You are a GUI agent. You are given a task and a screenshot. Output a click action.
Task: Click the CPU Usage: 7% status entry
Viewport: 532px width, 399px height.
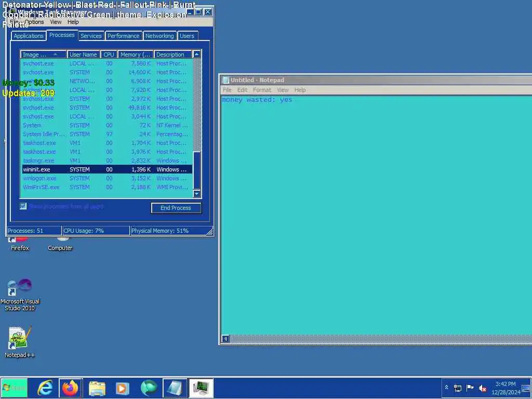coord(96,231)
